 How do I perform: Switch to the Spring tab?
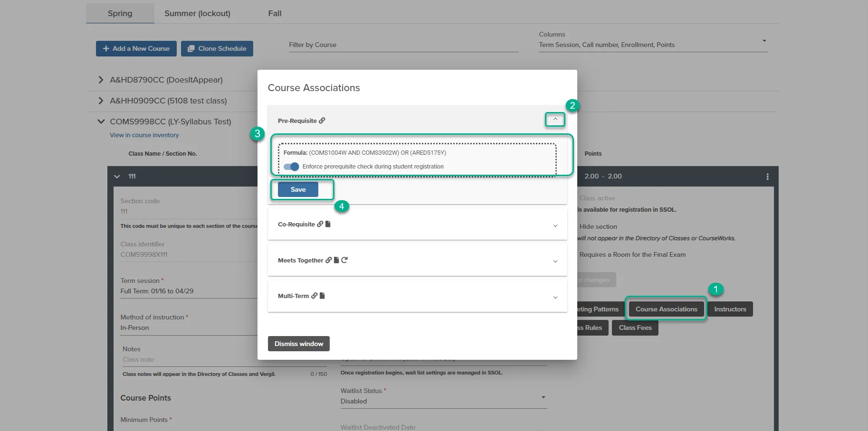click(120, 13)
